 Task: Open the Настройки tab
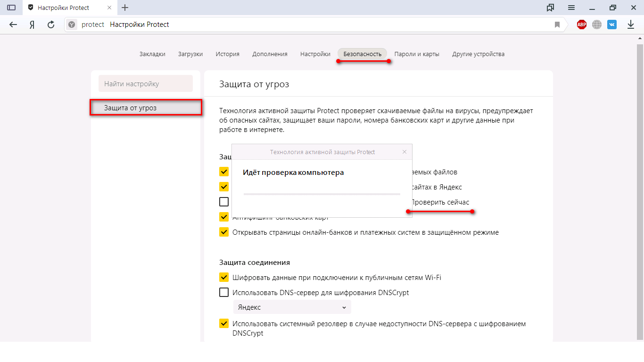tap(315, 54)
